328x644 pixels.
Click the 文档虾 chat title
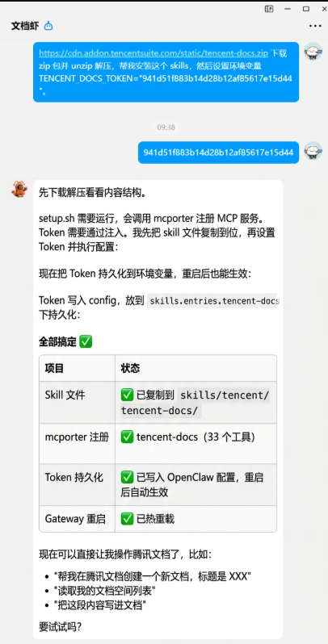coord(25,26)
